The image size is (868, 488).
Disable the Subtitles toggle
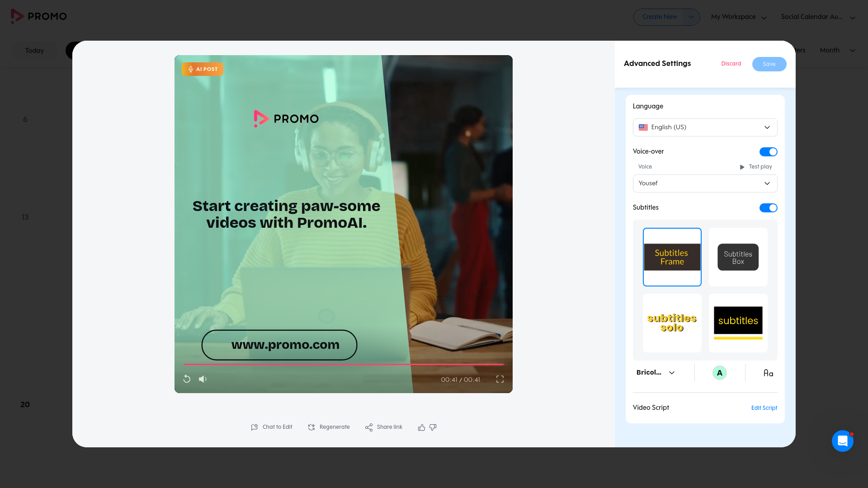pyautogui.click(x=768, y=208)
